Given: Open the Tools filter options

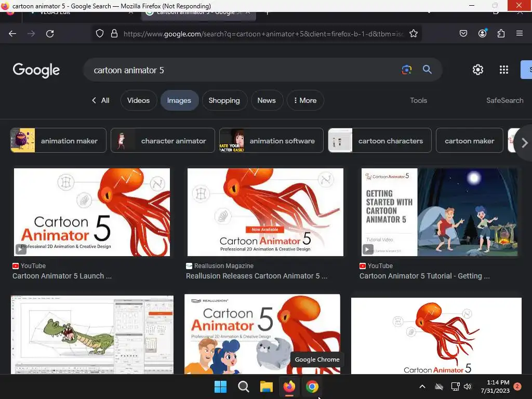Looking at the screenshot, I should tap(418, 100).
